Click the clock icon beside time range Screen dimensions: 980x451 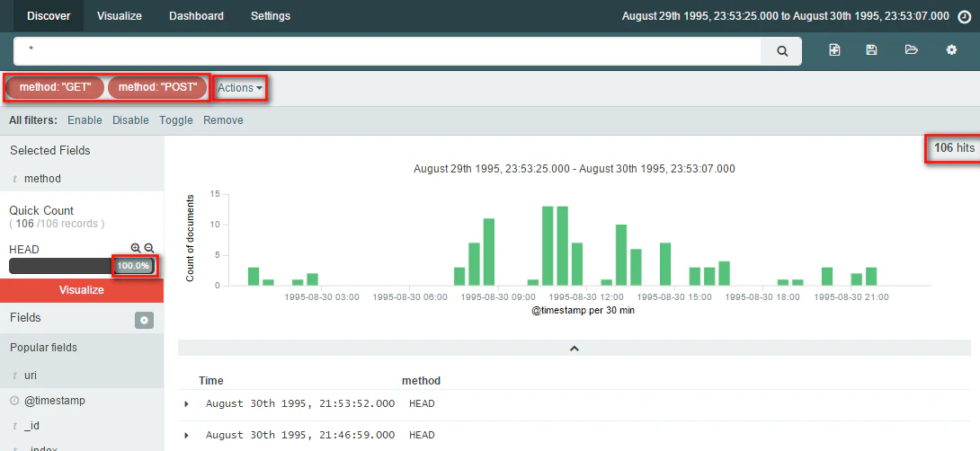[965, 17]
